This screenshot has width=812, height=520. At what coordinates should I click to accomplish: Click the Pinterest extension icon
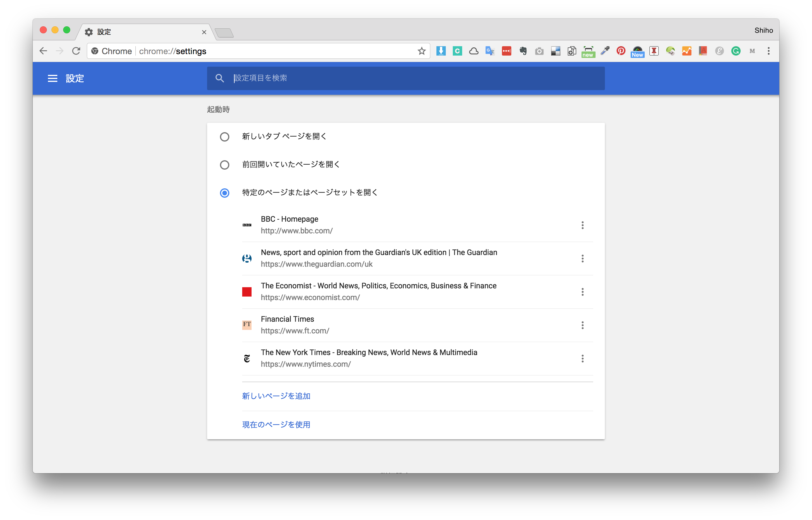pyautogui.click(x=621, y=51)
